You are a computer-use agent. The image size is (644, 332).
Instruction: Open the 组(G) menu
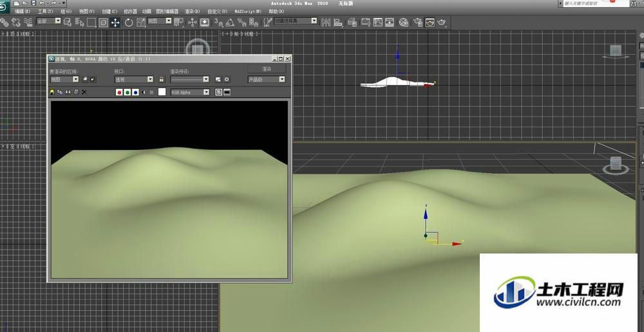pyautogui.click(x=66, y=12)
